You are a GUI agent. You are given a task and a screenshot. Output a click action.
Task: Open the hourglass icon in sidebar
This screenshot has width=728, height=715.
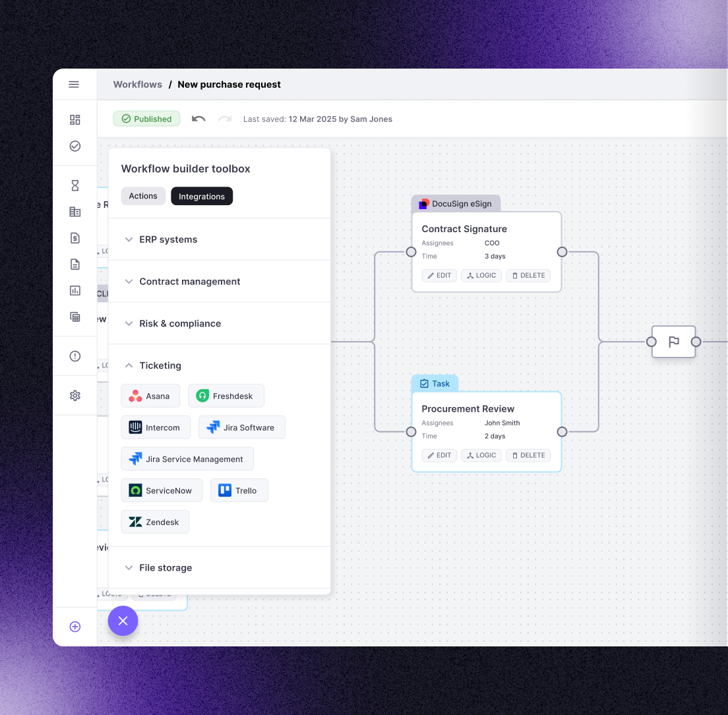click(x=75, y=186)
